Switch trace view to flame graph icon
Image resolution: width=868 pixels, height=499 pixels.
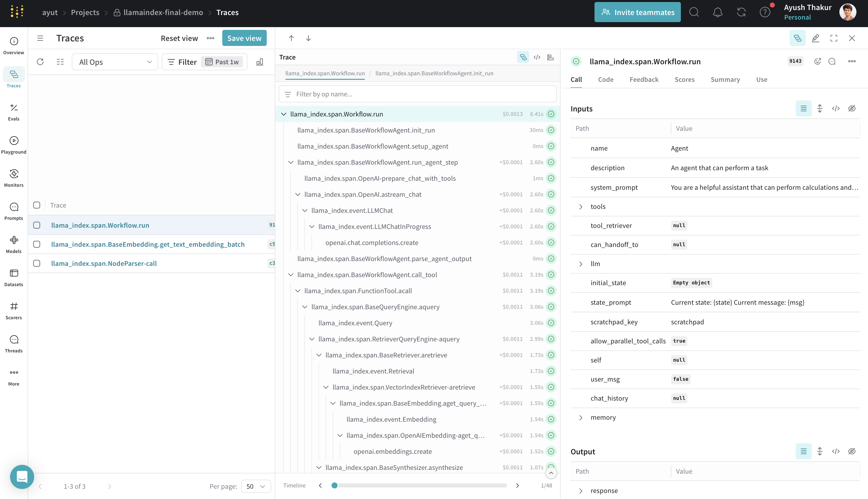tap(551, 57)
